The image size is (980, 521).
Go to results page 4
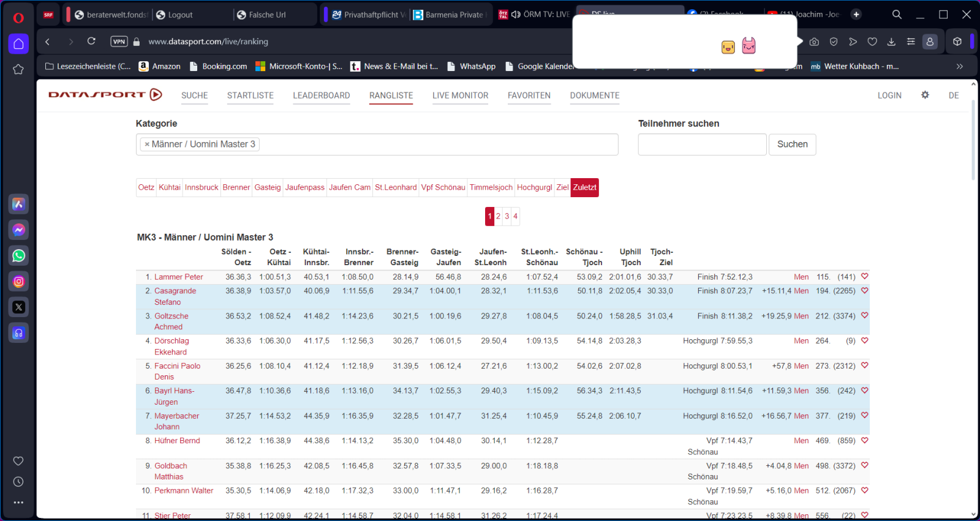516,216
